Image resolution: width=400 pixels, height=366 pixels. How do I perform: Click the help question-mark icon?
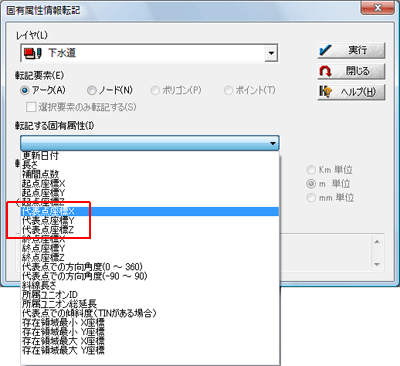(325, 92)
